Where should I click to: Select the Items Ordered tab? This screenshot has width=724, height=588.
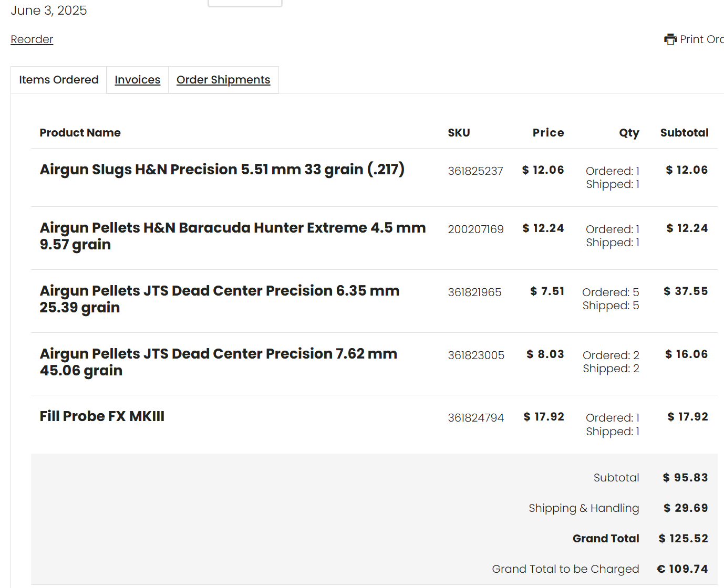[59, 80]
